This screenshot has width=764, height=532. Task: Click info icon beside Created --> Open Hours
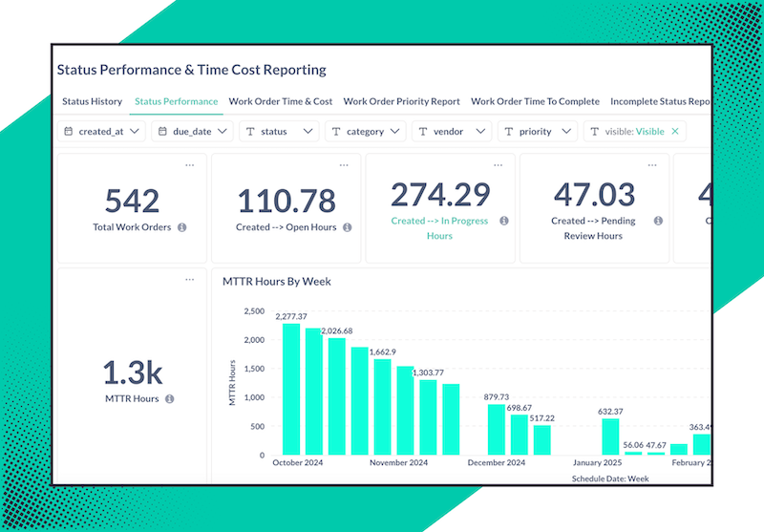coord(347,228)
